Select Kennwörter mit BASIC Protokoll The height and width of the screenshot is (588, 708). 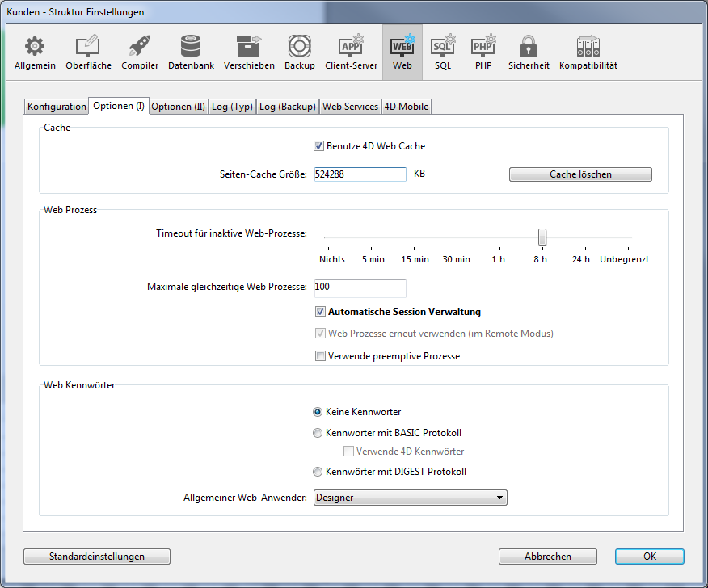pos(318,433)
